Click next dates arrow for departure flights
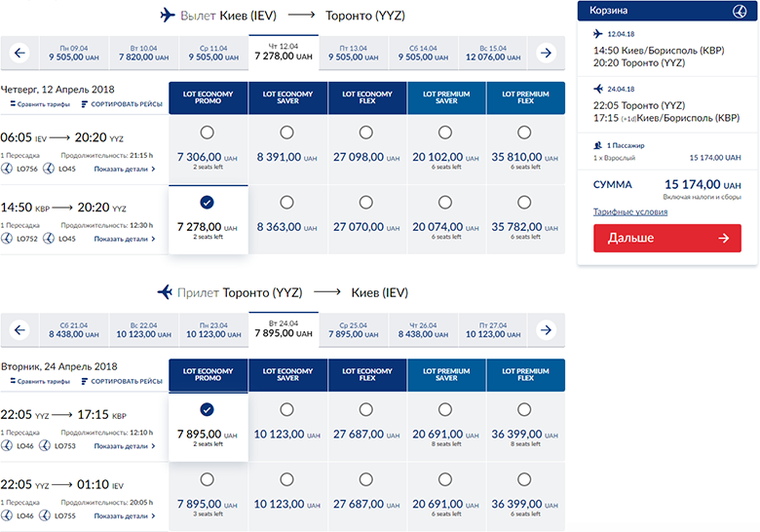The image size is (760, 532). coord(547,53)
